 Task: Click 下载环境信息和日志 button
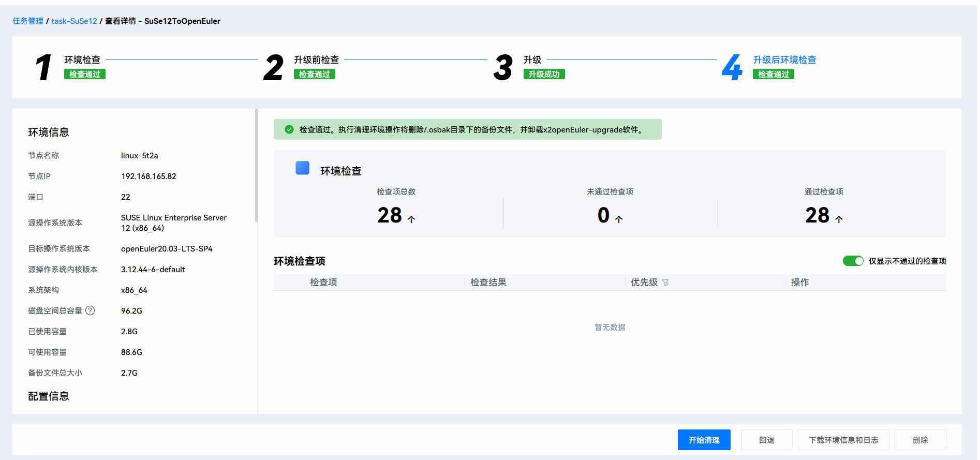click(843, 440)
